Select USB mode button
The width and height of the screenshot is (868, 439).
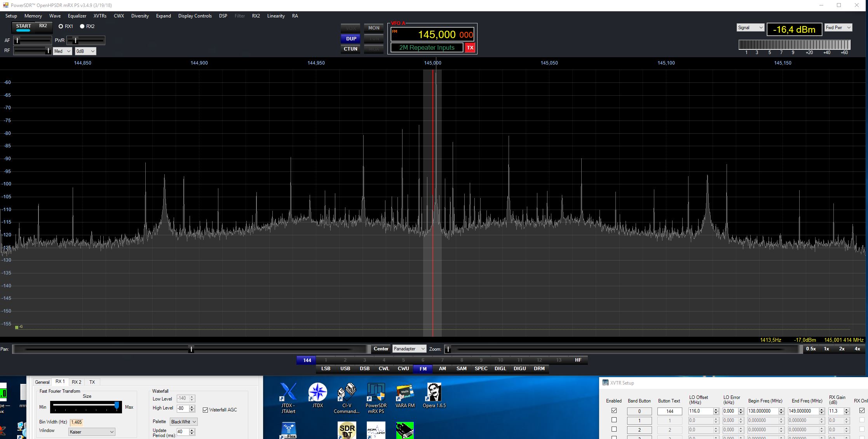tap(345, 369)
